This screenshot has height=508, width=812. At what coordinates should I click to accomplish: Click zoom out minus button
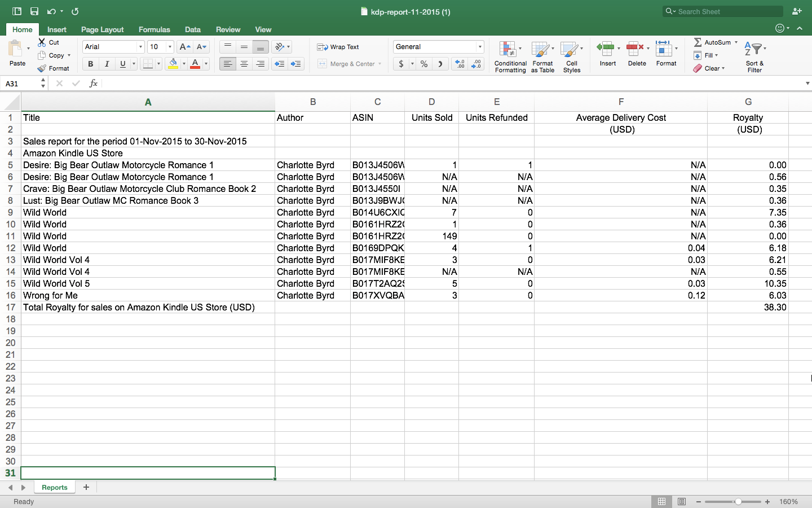point(699,502)
